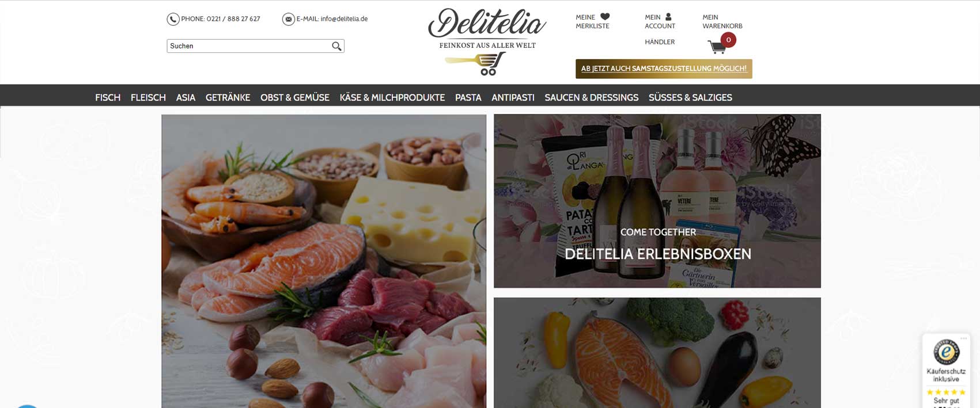Open GETRÄNKE category
Screen dimensions: 980x408
(228, 97)
